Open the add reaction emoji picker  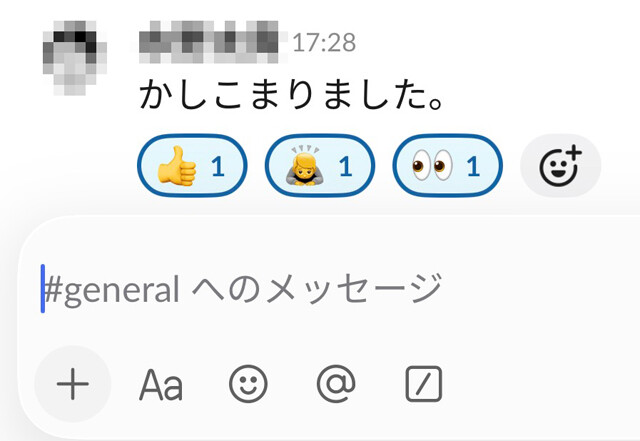point(560,166)
